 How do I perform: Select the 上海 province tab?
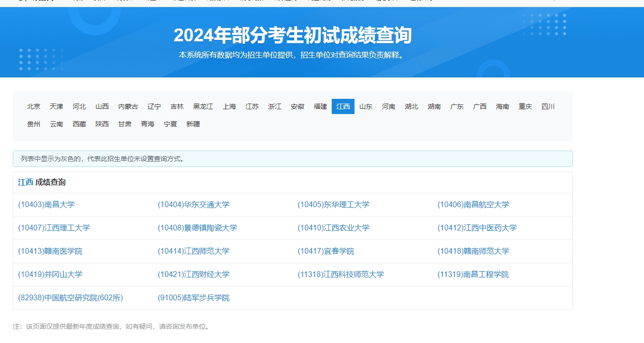(x=229, y=106)
